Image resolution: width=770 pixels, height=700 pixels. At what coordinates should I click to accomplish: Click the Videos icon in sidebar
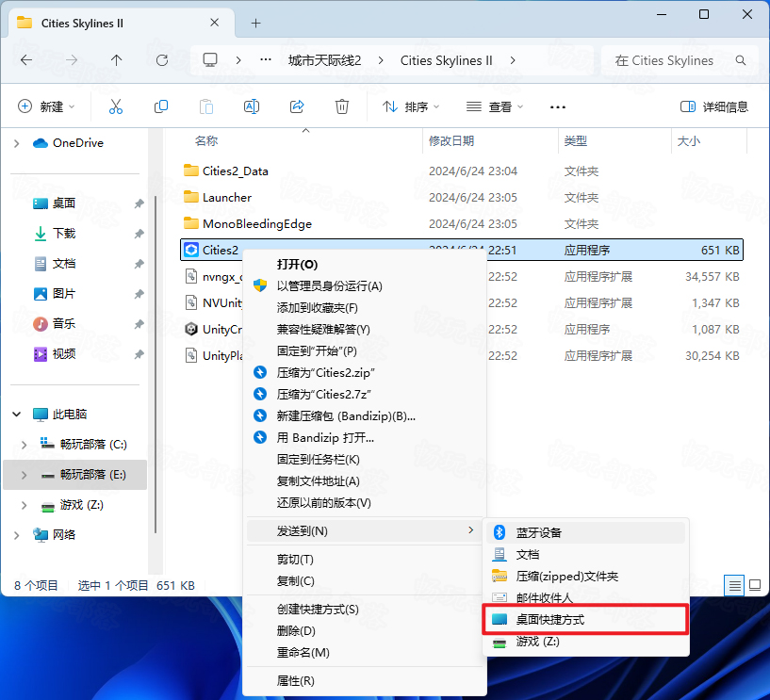41,354
